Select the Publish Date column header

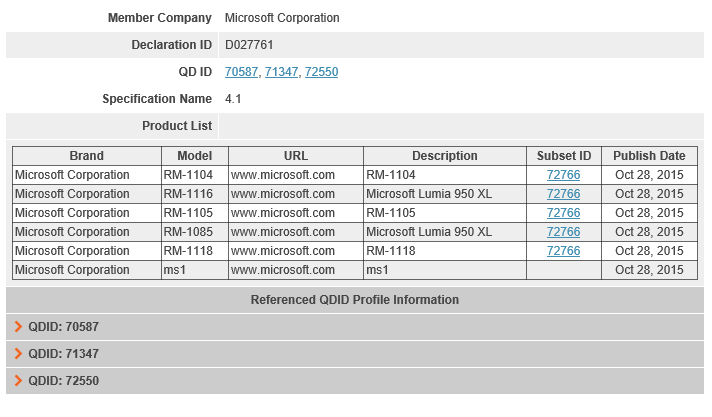649,156
